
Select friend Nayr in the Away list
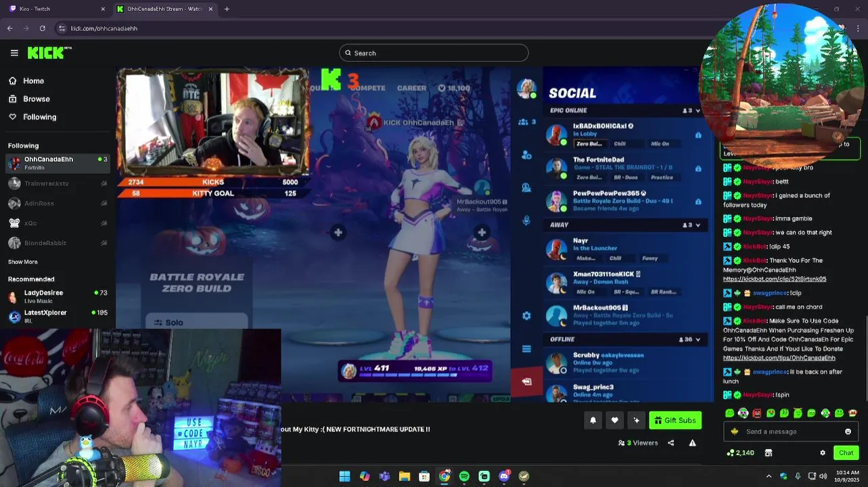[x=626, y=249]
